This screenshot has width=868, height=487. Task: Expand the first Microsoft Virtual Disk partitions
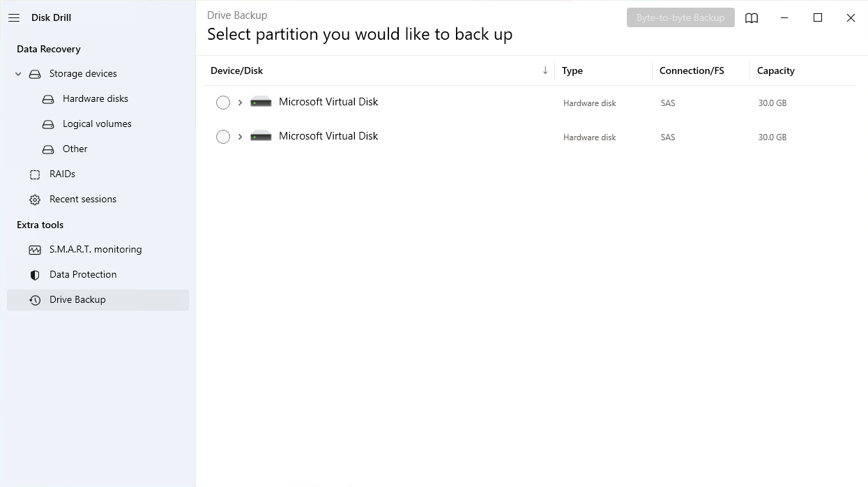240,103
